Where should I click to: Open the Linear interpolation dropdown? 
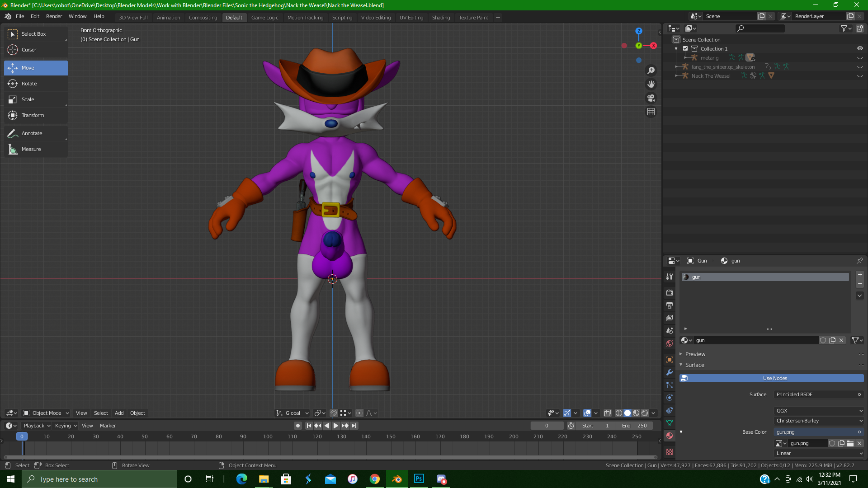(819, 453)
